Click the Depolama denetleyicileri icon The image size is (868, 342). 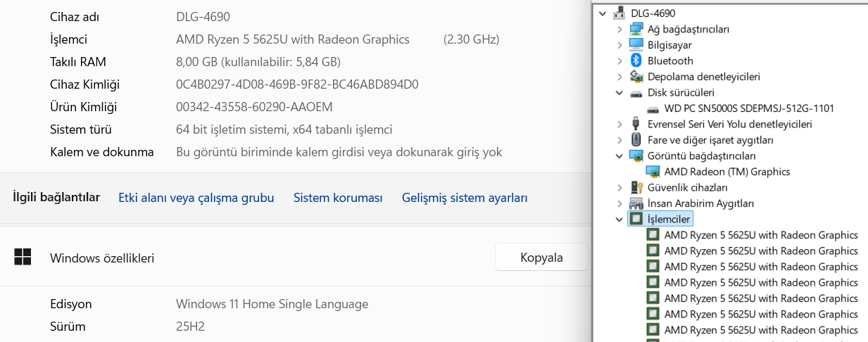coord(636,77)
